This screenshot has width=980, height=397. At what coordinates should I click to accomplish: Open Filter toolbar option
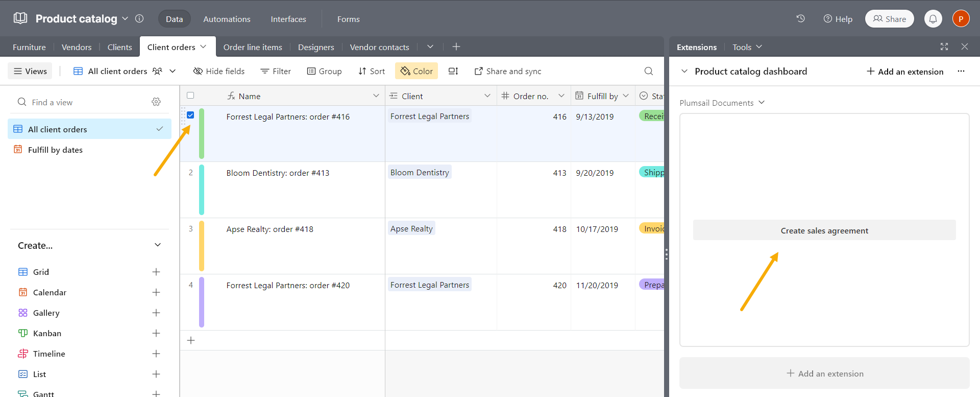[x=276, y=71]
